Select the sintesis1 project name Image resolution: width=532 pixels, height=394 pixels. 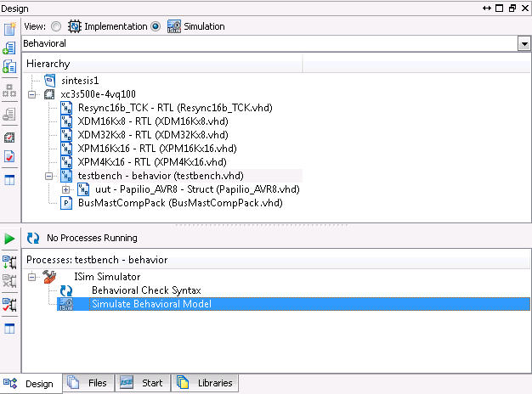point(80,81)
